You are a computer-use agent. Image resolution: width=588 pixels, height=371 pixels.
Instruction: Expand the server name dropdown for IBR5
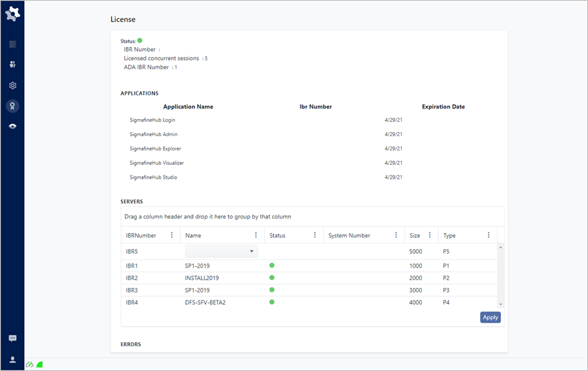tap(252, 251)
